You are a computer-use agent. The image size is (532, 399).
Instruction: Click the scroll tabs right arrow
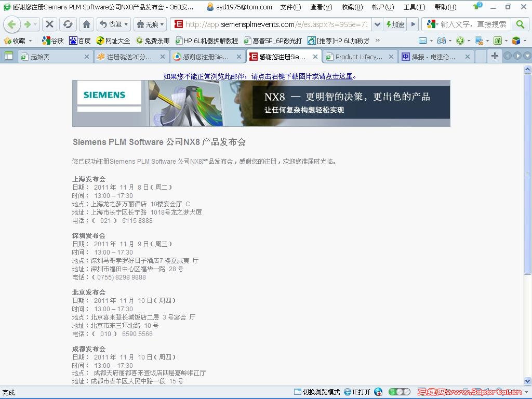(x=517, y=56)
